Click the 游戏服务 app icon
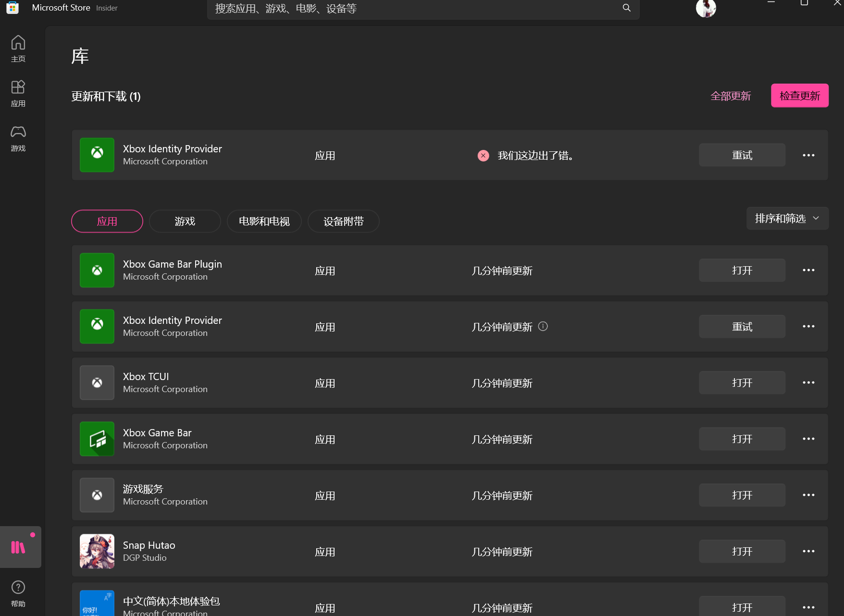The height and width of the screenshot is (616, 844). point(97,495)
